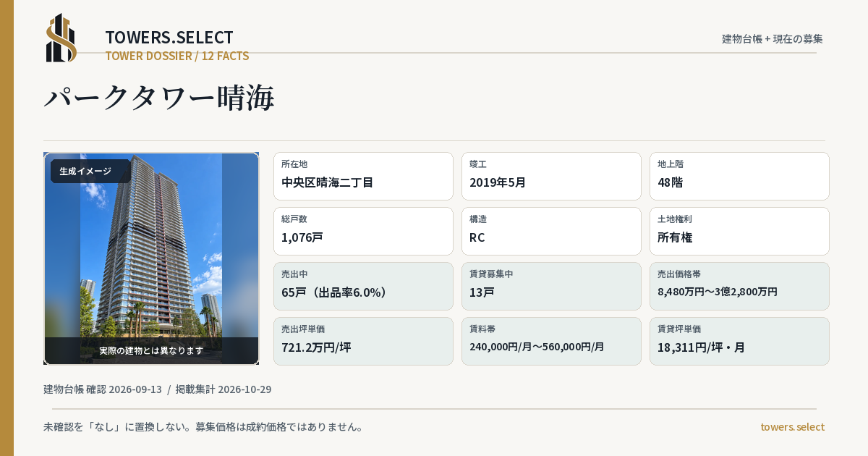Select the 構造 RC card
Screen dimensions: 868x456
[x=551, y=231]
